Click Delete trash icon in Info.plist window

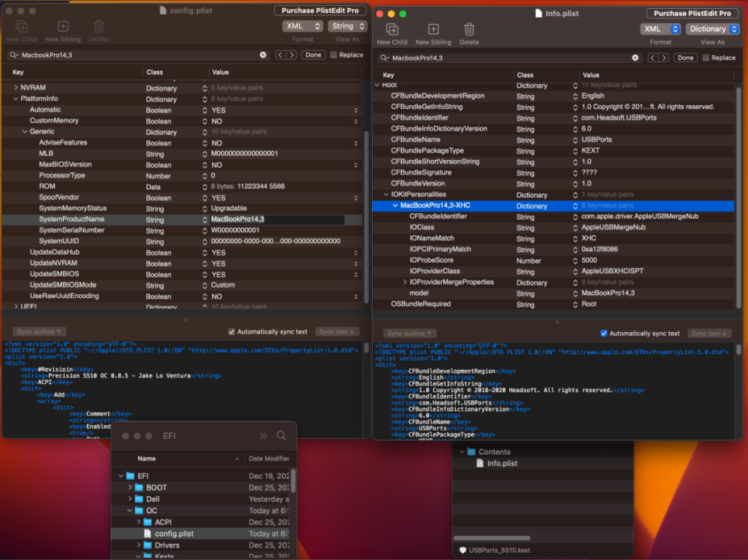(x=469, y=30)
